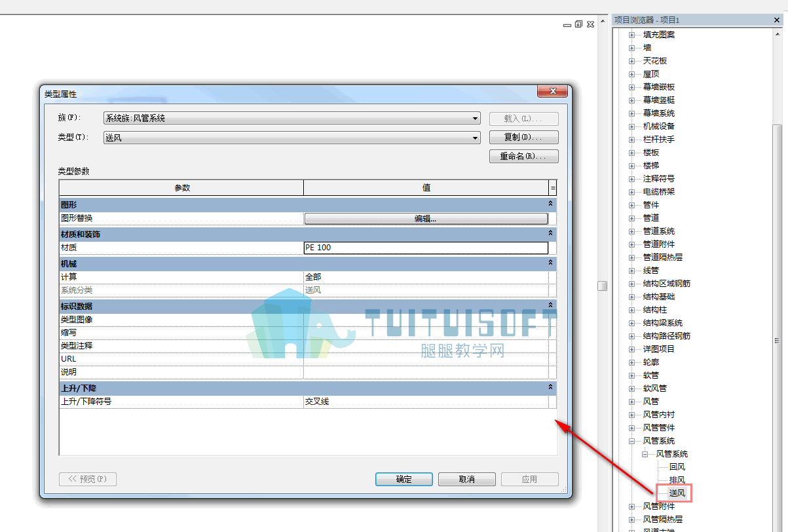Restore down the drawing view window
The height and width of the screenshot is (532, 788).
click(x=578, y=24)
